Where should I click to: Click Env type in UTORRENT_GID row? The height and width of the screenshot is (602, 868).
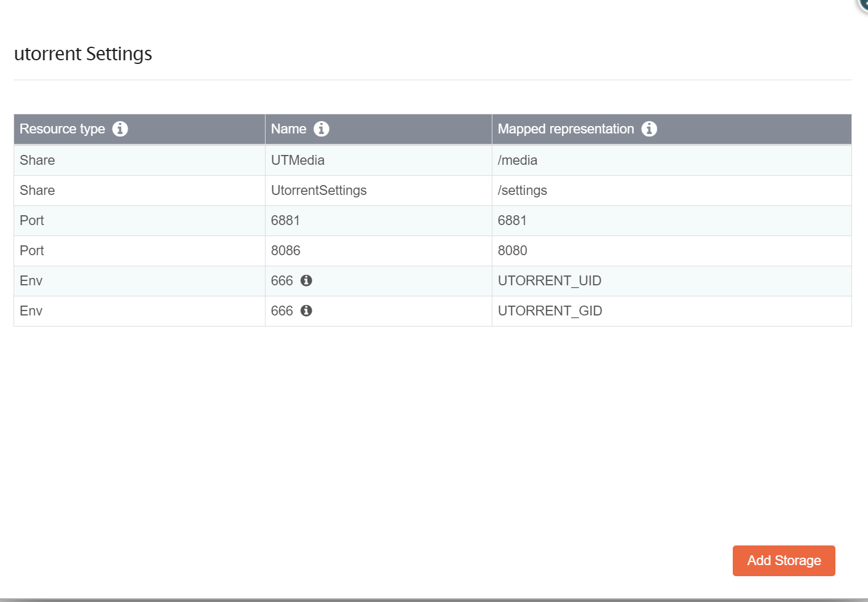[31, 311]
